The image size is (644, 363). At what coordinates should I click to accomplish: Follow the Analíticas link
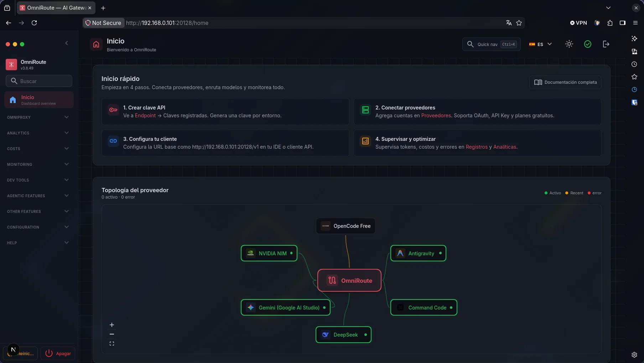coord(505,147)
